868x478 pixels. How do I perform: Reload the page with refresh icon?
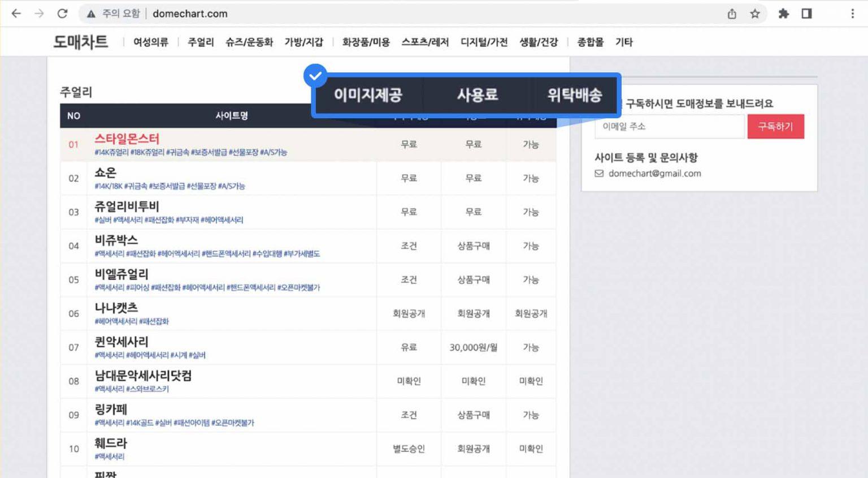click(x=63, y=14)
